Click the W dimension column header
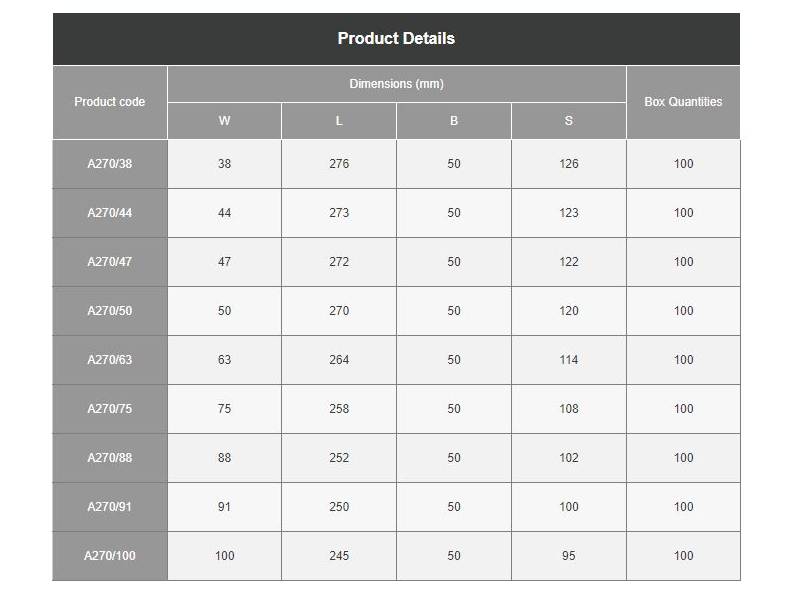Image resolution: width=800 pixels, height=599 pixels. (x=224, y=121)
